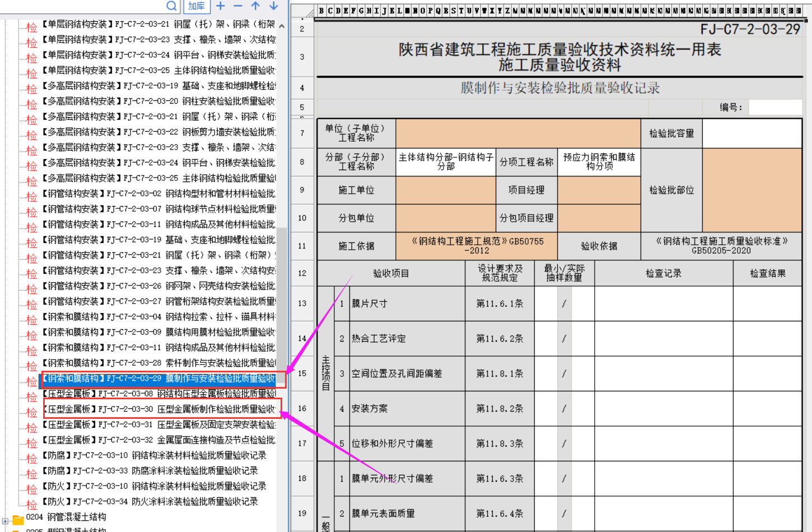Click the search magnifier icon
812x532 pixels.
(171, 6)
